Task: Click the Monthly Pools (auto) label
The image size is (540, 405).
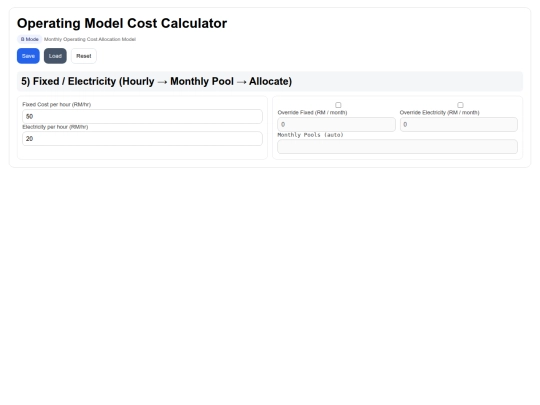Action: click(x=310, y=135)
